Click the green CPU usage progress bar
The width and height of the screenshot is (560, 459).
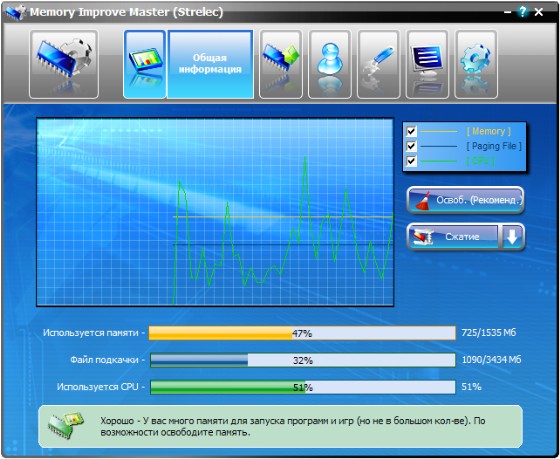pyautogui.click(x=303, y=387)
